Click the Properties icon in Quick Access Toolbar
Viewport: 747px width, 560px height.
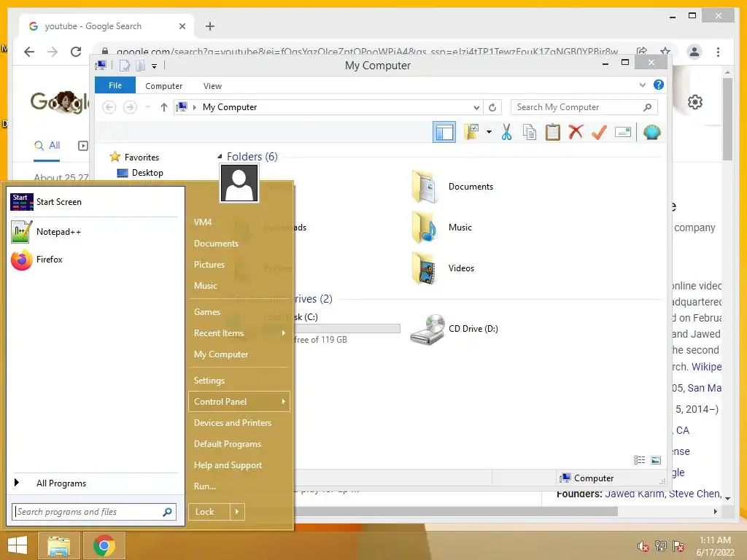click(125, 66)
